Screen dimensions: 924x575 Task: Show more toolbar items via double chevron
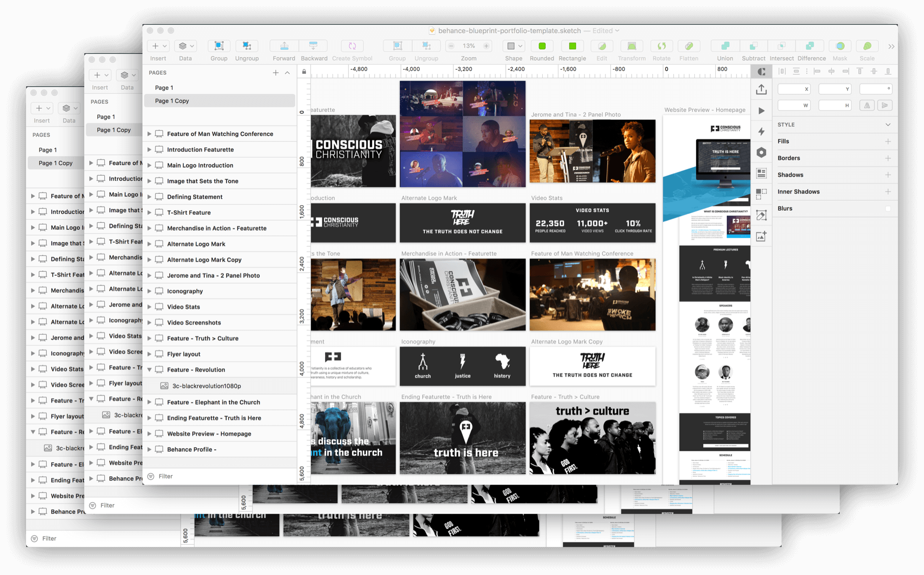(891, 47)
